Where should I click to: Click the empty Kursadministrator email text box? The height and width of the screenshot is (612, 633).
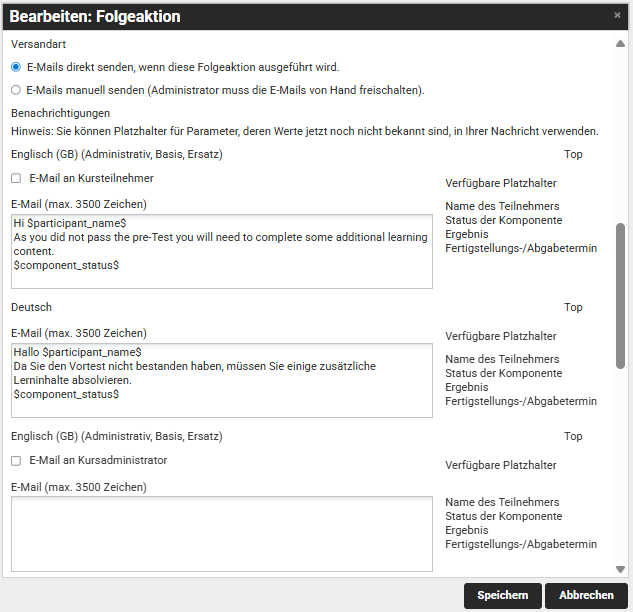click(221, 533)
